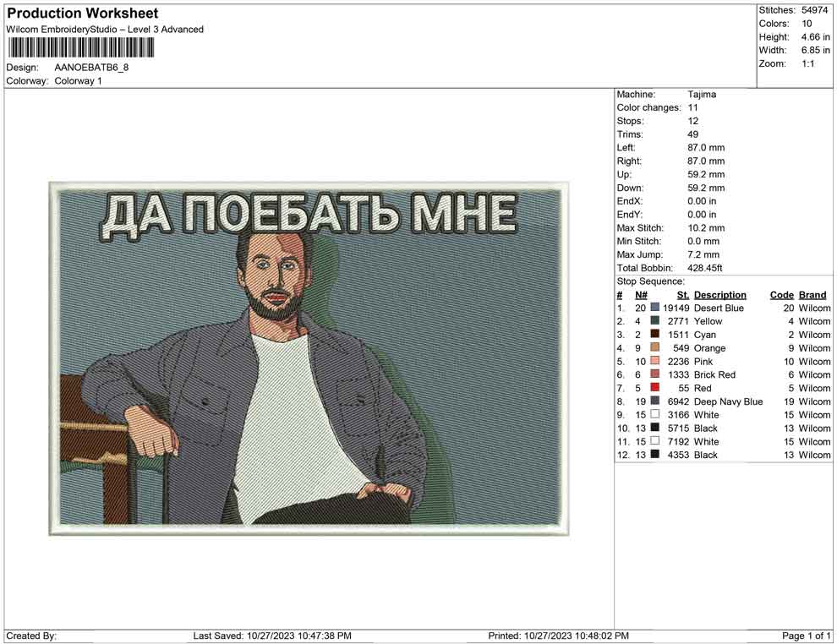Click the stitch count '6942'
This screenshot has width=837, height=644.
click(x=678, y=401)
